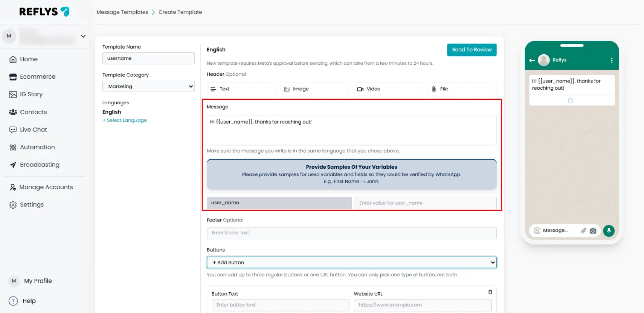Expand the Add Button dropdown

pyautogui.click(x=351, y=262)
